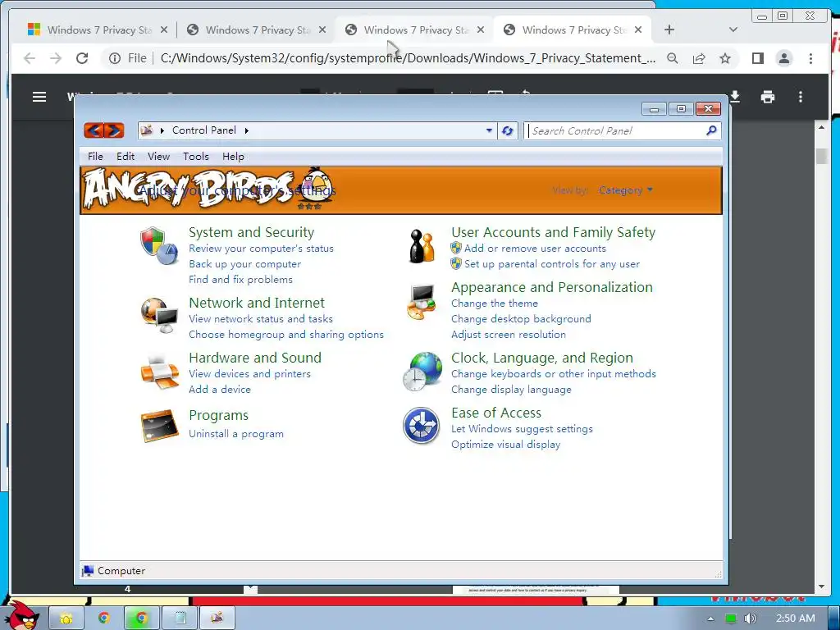
Task: Click Change the theme link
Action: click(x=495, y=304)
